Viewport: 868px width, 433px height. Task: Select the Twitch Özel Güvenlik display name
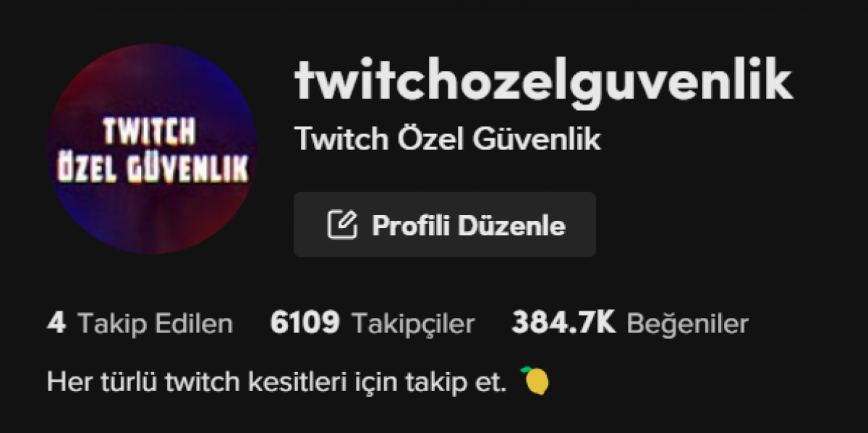448,139
